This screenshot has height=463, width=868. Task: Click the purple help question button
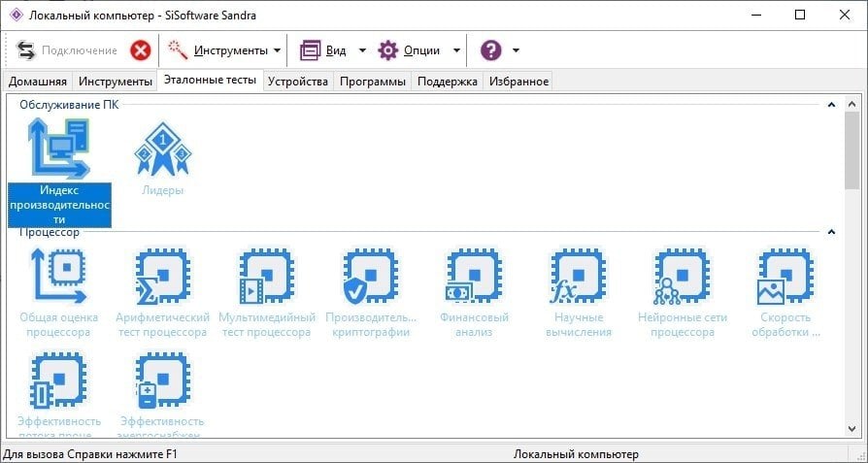(x=490, y=50)
